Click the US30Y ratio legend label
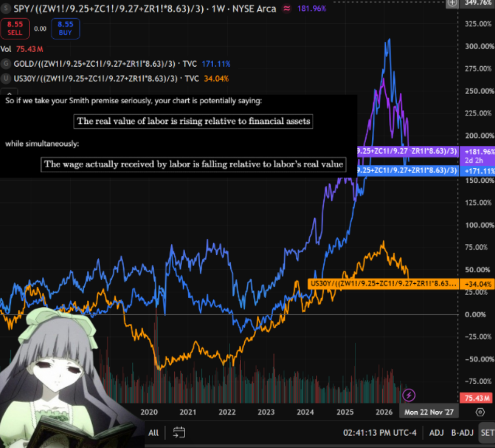 (x=106, y=79)
